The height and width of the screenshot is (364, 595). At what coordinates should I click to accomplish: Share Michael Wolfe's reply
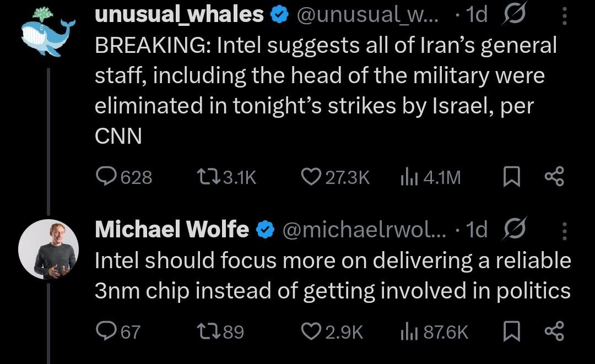(x=554, y=332)
